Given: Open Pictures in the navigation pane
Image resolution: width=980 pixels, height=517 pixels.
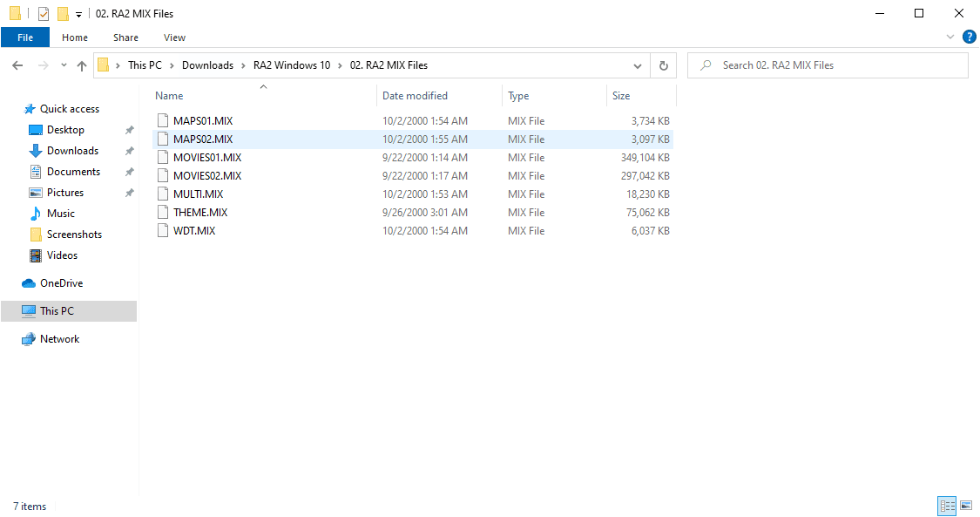Looking at the screenshot, I should tap(65, 193).
